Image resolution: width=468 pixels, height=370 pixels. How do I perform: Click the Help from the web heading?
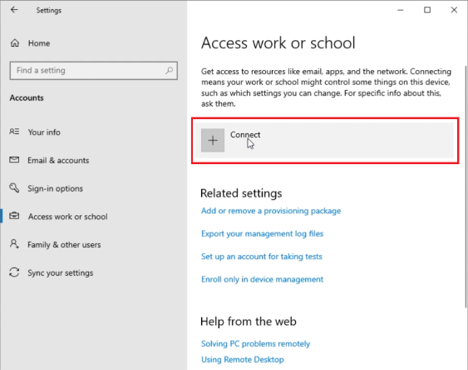(x=248, y=322)
